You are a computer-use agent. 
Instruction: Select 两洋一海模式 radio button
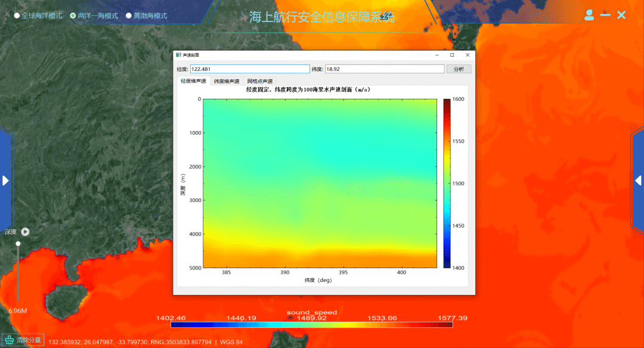coord(73,15)
